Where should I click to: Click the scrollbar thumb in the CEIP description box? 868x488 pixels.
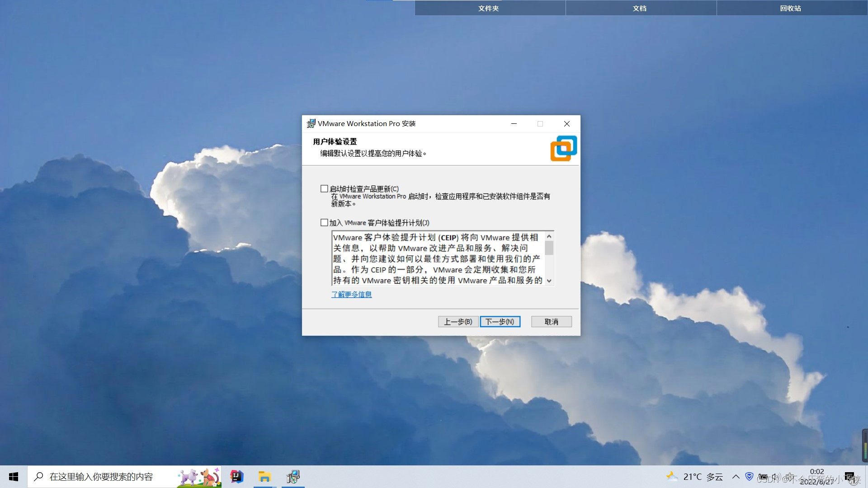tap(549, 248)
